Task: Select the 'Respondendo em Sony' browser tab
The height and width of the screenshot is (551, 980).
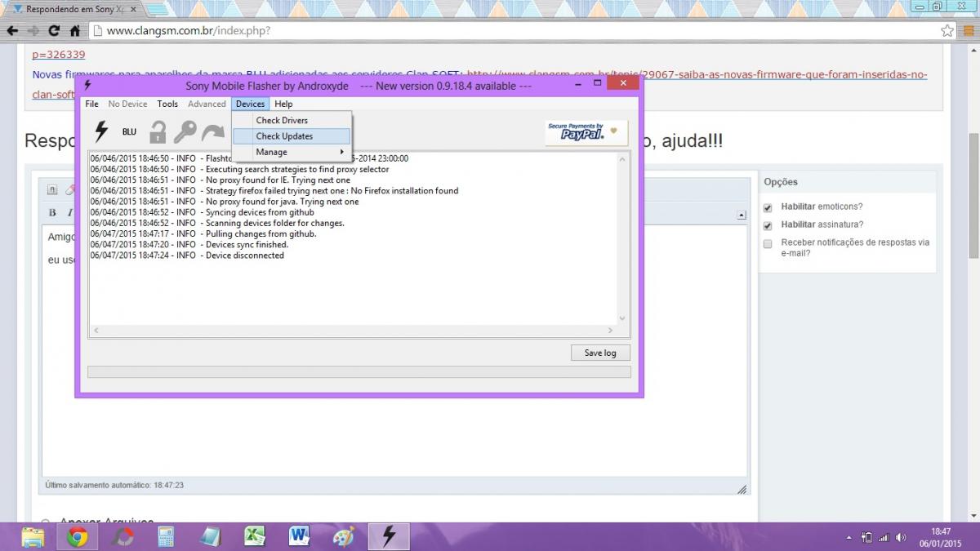Action: coord(74,9)
